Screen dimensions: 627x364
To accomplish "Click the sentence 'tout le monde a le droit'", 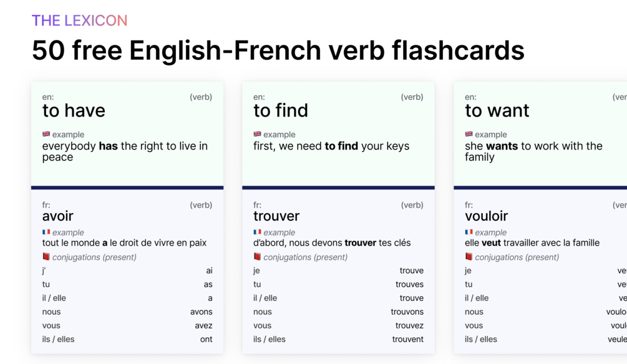I will pyautogui.click(x=124, y=242).
